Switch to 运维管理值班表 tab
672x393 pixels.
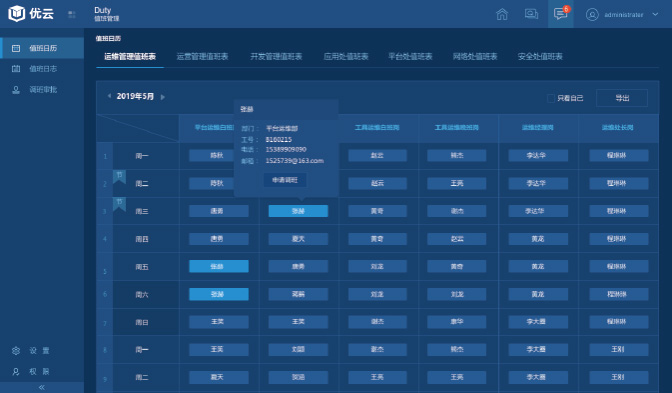130,57
